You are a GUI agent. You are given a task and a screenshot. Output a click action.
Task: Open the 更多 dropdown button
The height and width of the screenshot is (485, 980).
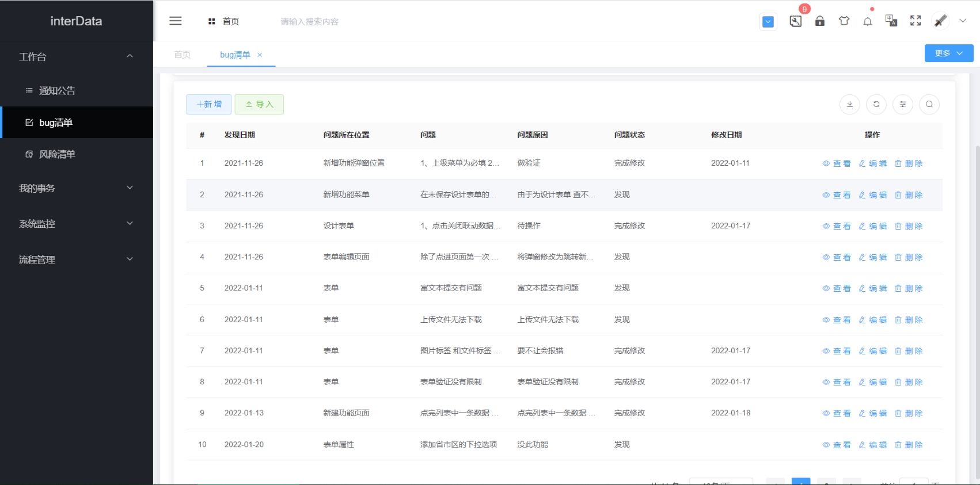click(x=948, y=54)
